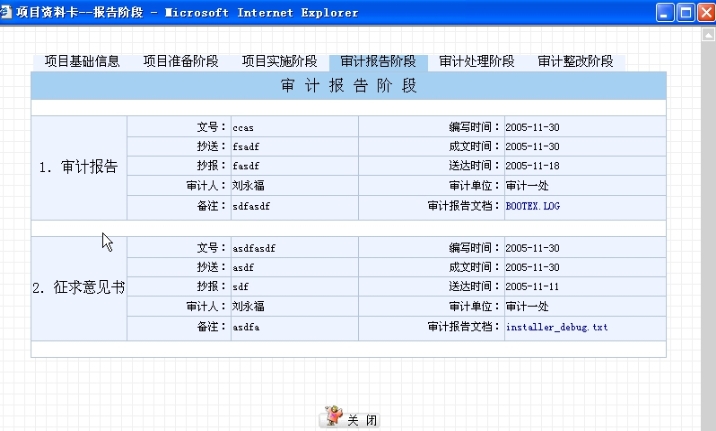
Task: Minimize the 项目资料卡 window
Action: (666, 13)
